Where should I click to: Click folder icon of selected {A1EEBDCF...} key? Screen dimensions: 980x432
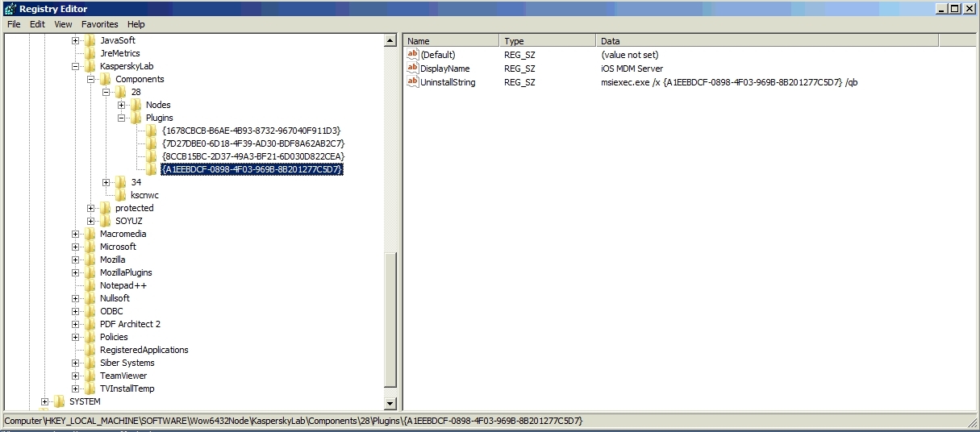click(152, 169)
